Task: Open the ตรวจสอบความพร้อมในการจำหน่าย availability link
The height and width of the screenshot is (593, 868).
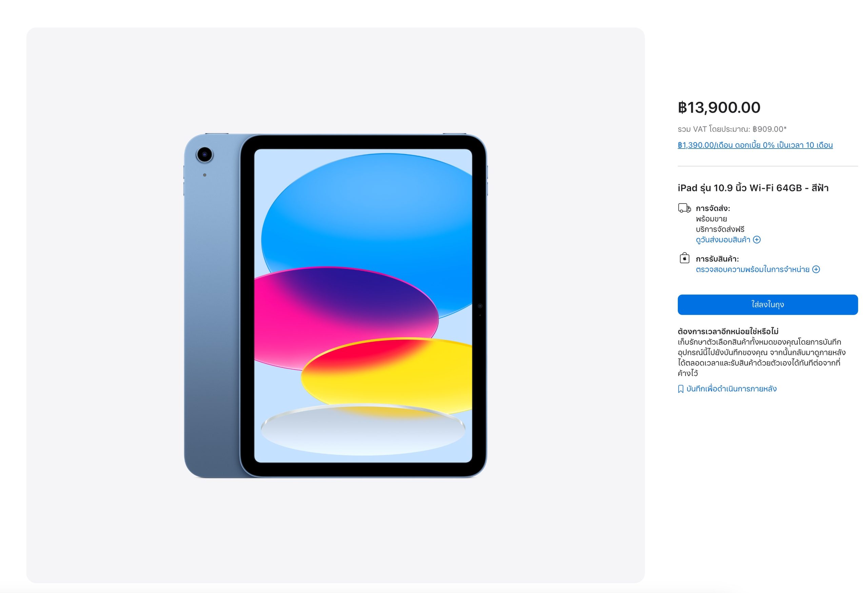Action: (752, 269)
